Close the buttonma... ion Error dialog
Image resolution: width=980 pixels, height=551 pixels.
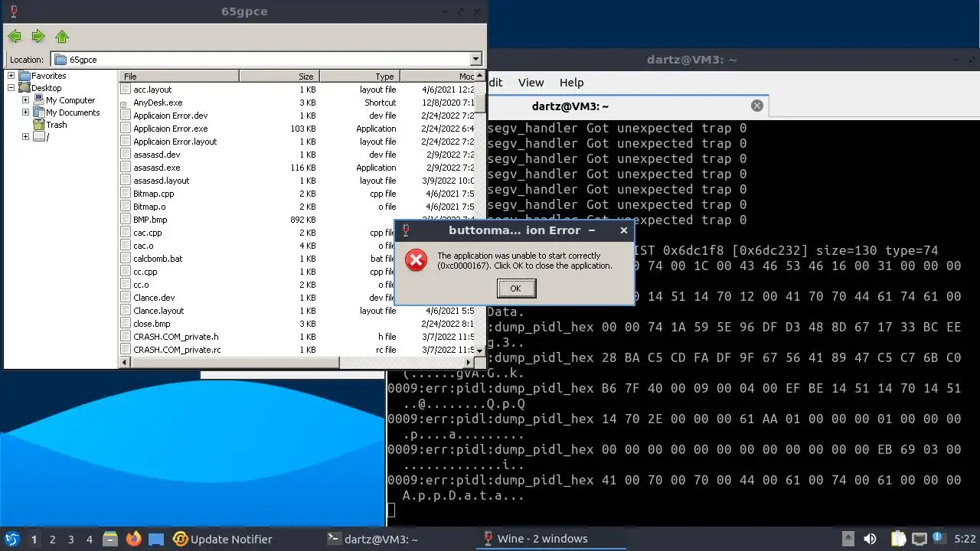click(x=623, y=230)
